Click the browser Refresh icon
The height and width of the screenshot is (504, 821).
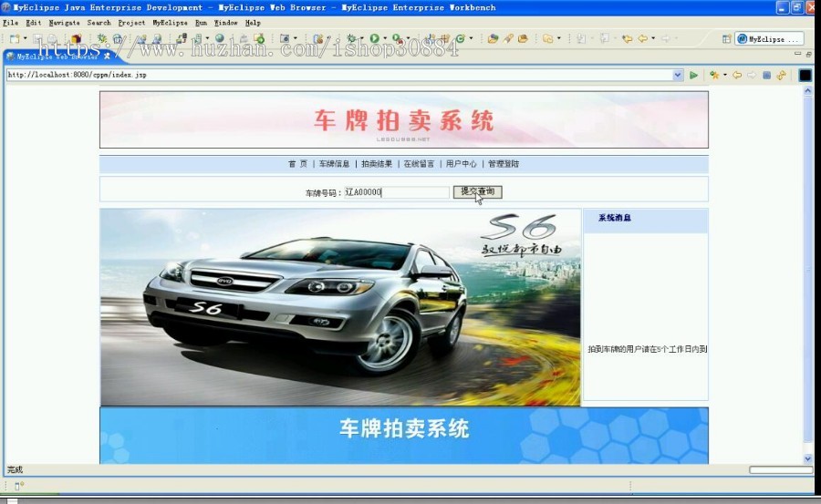(781, 76)
